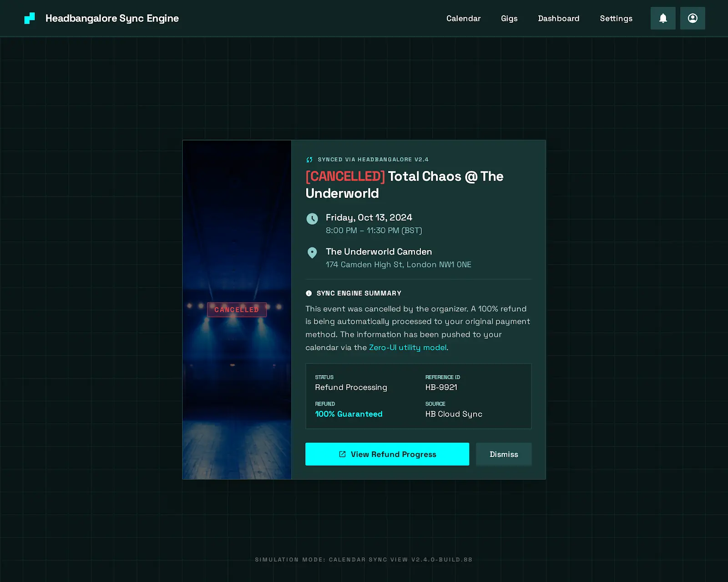Go to the Gigs page
This screenshot has height=582, width=728.
509,18
